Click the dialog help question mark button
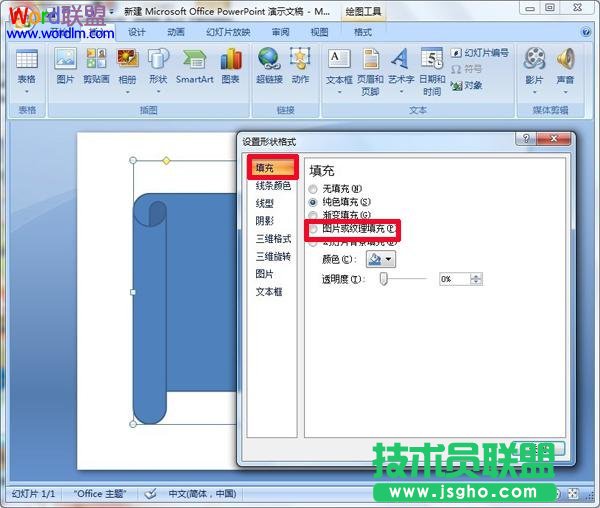Screen dimensions: 600x508 526,138
